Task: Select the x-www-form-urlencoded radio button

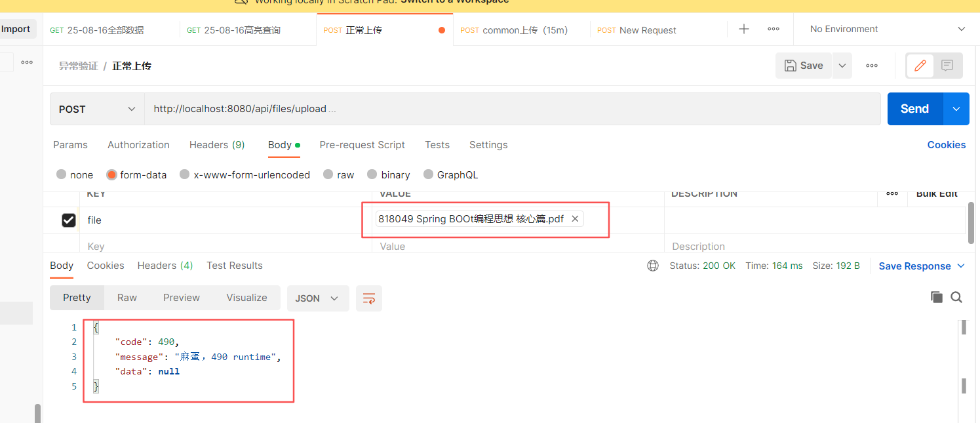Action: (x=185, y=174)
